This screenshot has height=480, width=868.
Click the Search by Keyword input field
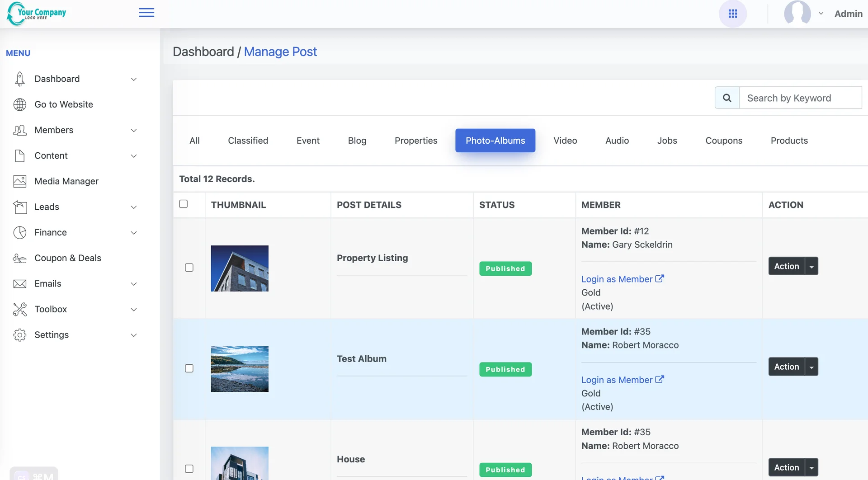tap(800, 98)
